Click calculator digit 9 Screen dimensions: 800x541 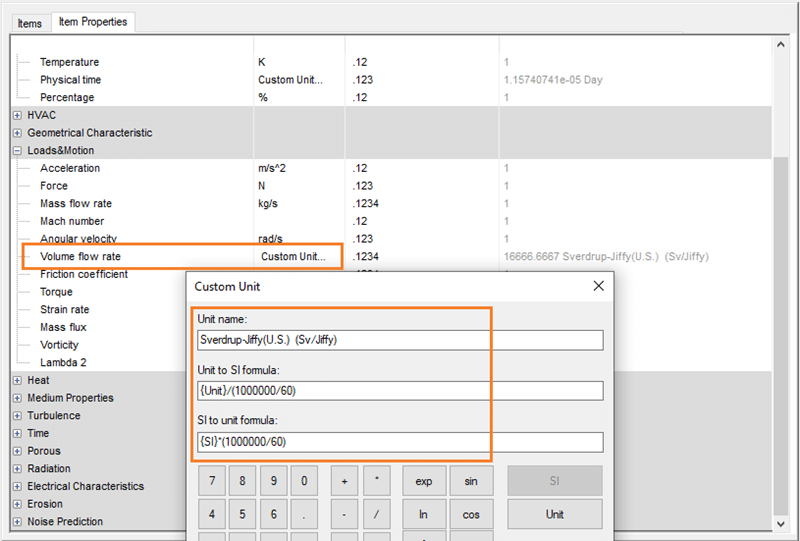coord(273,481)
